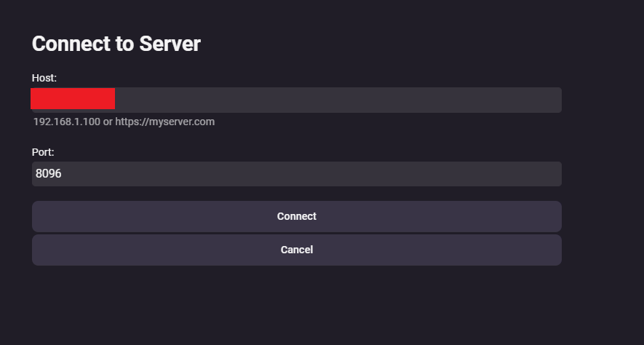Focus the Port input field
644x345 pixels.
tap(296, 174)
